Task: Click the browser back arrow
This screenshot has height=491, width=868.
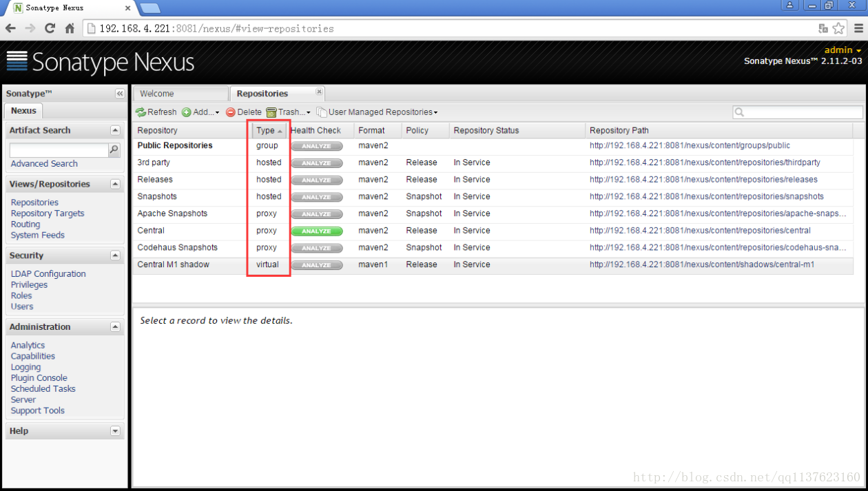Action: point(10,28)
